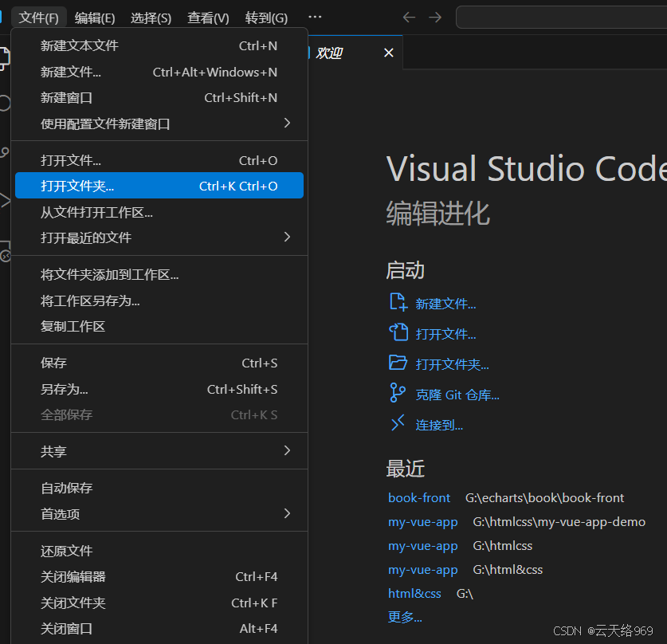Screen dimensions: 667x644
Task: Click 更多... to show more recents
Action: coord(405,617)
